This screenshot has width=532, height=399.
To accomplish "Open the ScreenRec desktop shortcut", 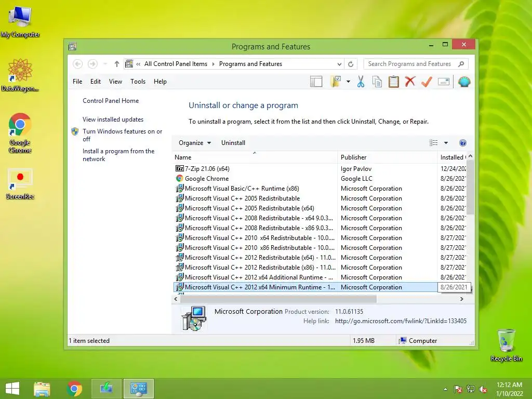I will 20,183.
